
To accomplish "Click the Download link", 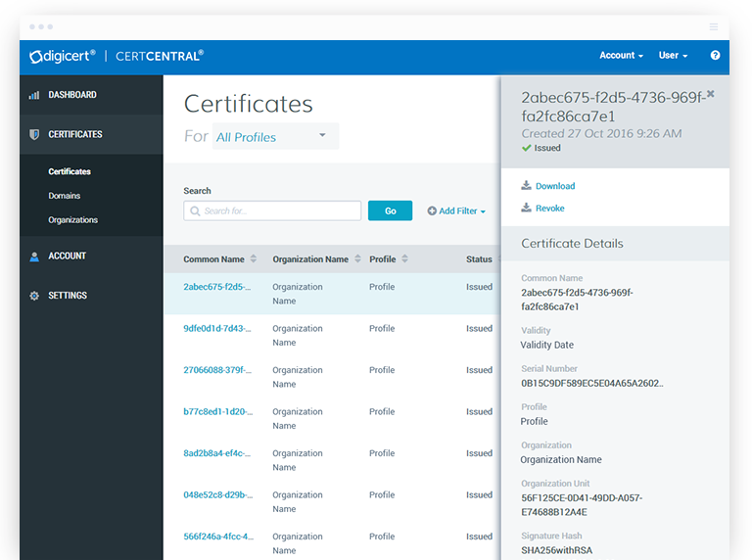I will (x=555, y=186).
